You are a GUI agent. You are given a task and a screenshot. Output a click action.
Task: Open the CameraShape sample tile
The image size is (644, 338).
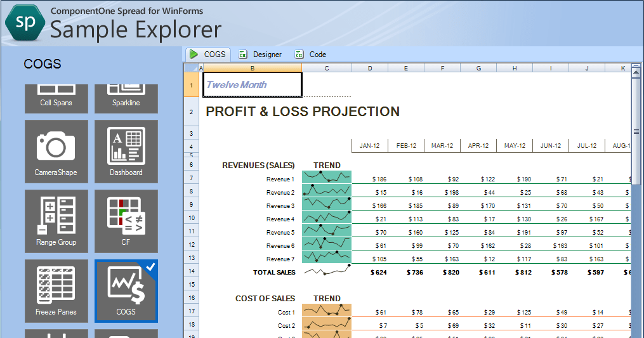coord(56,152)
